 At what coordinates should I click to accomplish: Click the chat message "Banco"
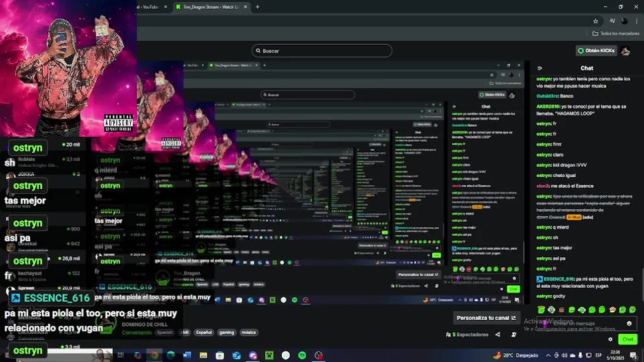point(567,96)
